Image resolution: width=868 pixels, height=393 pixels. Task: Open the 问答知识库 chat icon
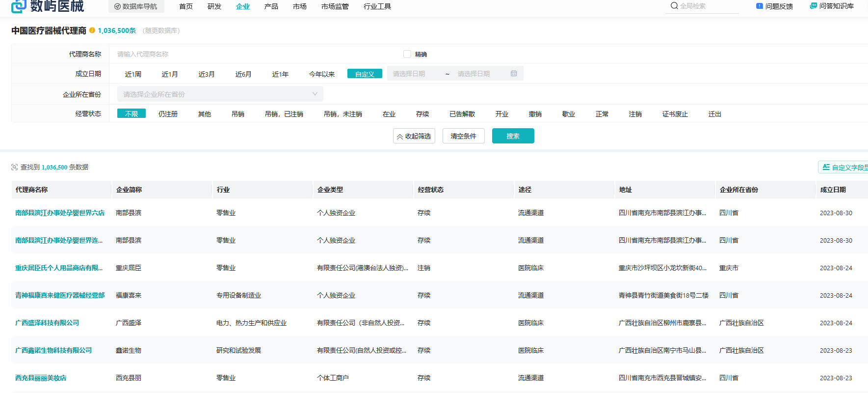(x=813, y=6)
